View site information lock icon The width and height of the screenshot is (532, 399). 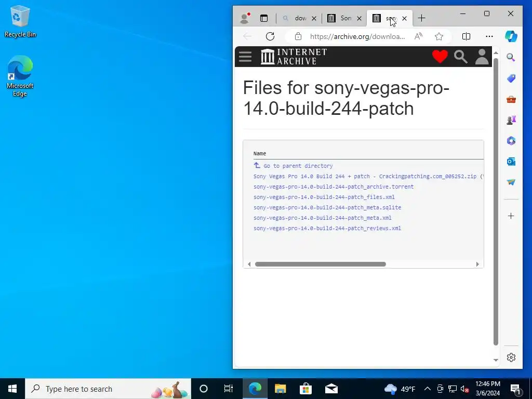298,36
